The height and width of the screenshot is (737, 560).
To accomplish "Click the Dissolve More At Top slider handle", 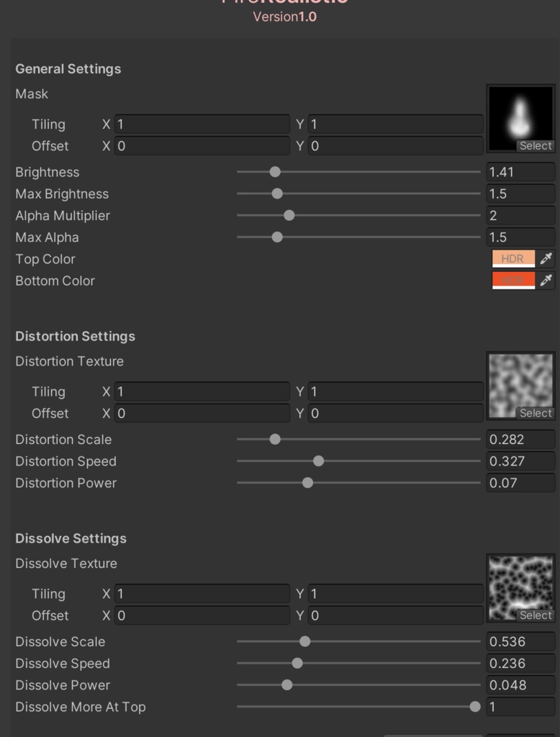I will point(475,707).
